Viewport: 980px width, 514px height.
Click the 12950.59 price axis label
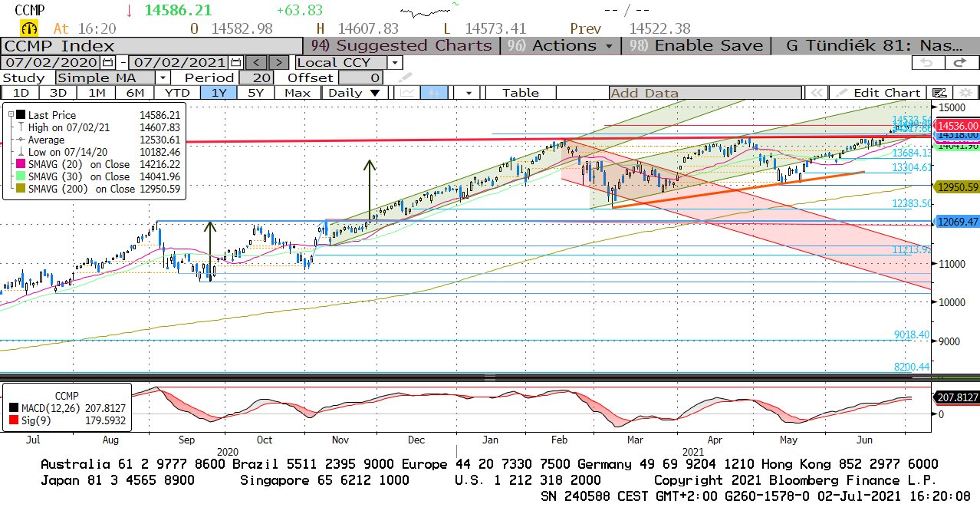[958, 186]
